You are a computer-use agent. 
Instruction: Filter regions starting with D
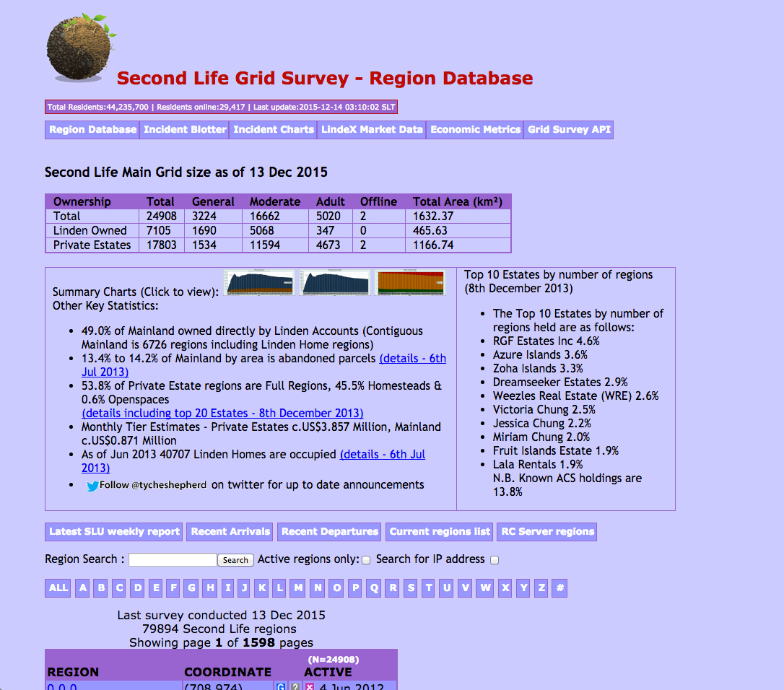138,588
